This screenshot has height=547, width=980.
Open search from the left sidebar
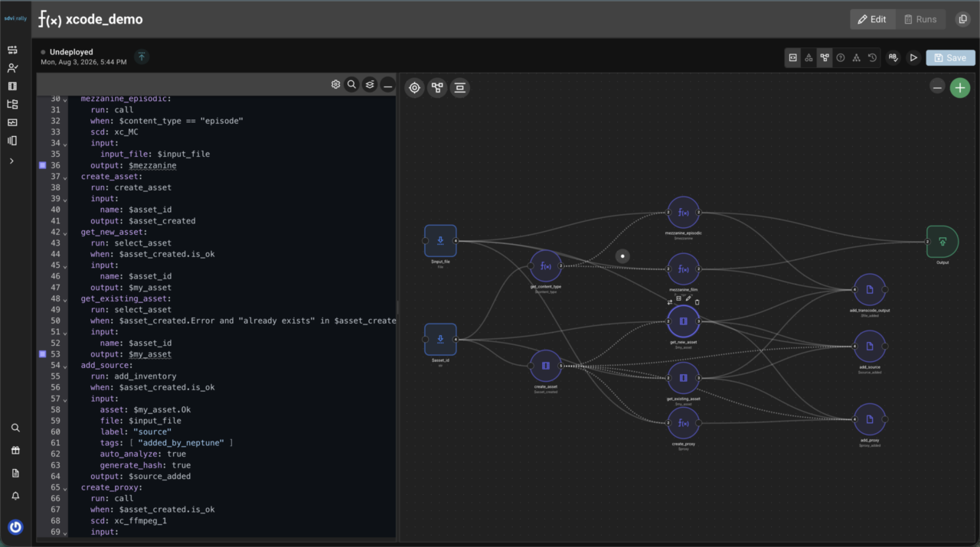[15, 428]
